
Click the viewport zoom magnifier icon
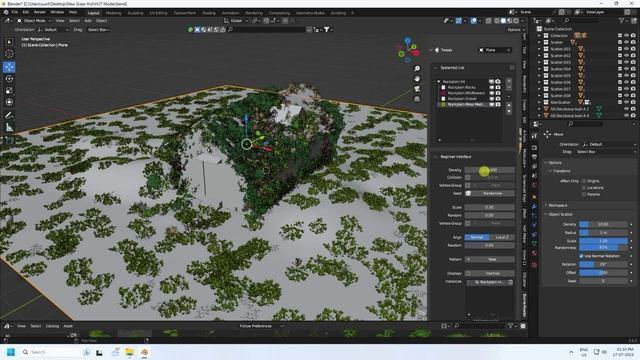point(417,69)
